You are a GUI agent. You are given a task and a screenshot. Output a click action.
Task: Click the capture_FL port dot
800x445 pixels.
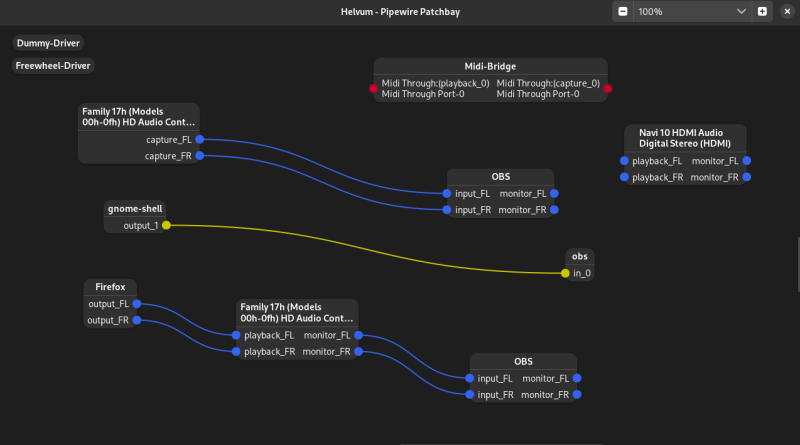click(200, 140)
